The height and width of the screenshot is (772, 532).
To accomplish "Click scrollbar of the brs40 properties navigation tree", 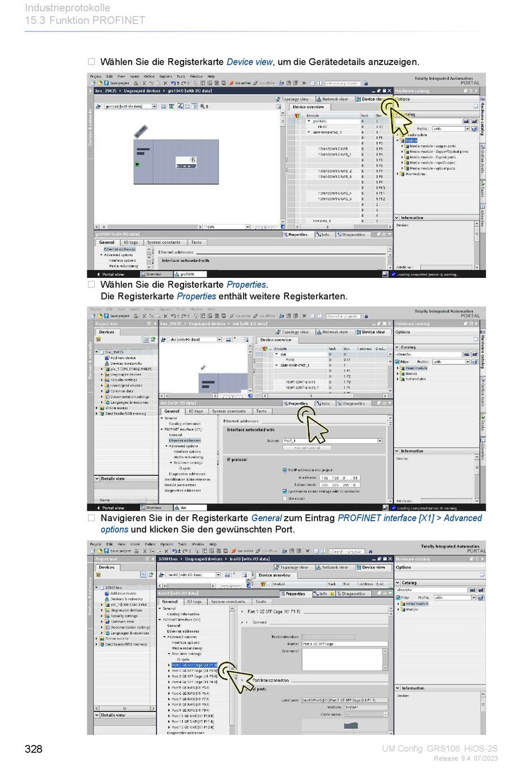I will pos(232,670).
